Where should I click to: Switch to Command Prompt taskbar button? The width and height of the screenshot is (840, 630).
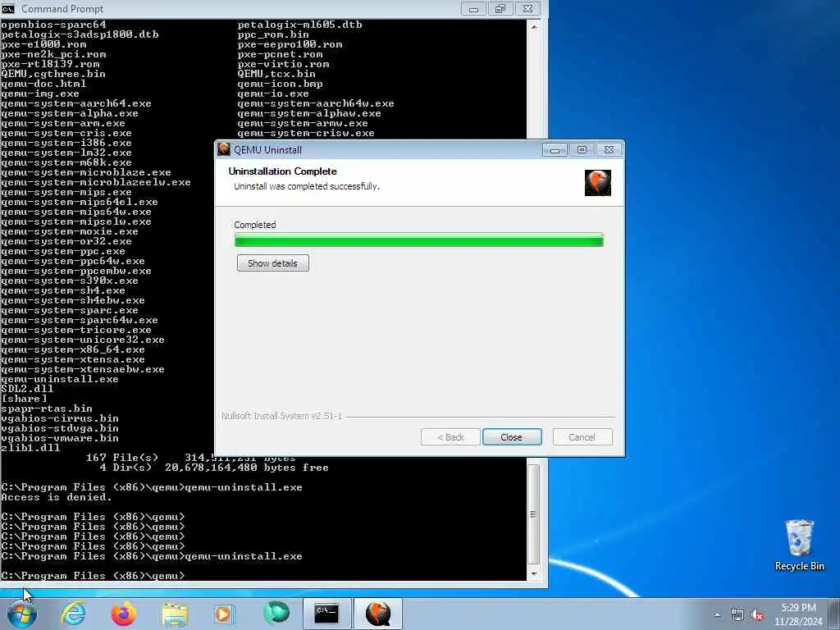pyautogui.click(x=326, y=614)
